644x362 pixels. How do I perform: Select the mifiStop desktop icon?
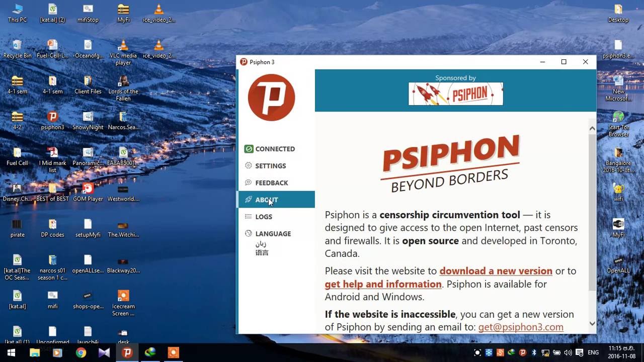tap(88, 14)
